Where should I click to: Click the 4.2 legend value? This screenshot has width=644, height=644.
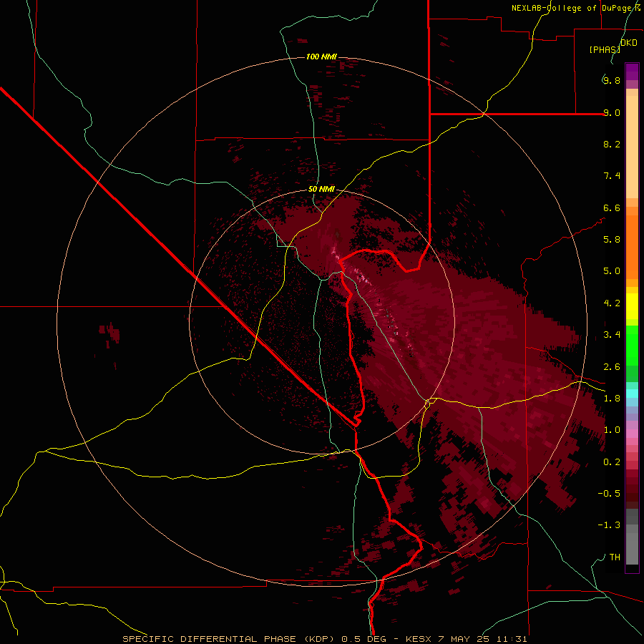[x=612, y=303]
